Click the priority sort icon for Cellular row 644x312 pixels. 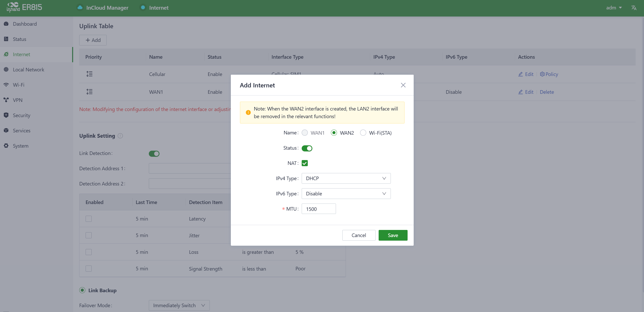click(89, 74)
